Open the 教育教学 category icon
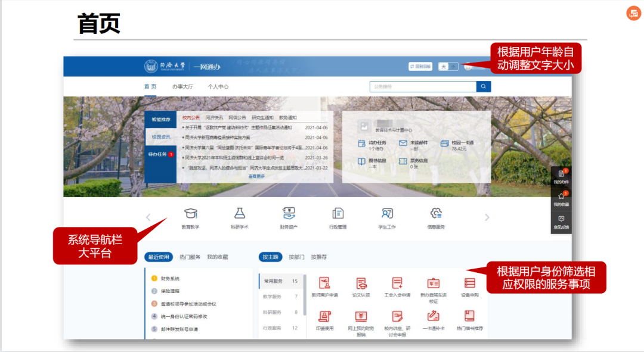This screenshot has height=352, width=644. pyautogui.click(x=191, y=214)
